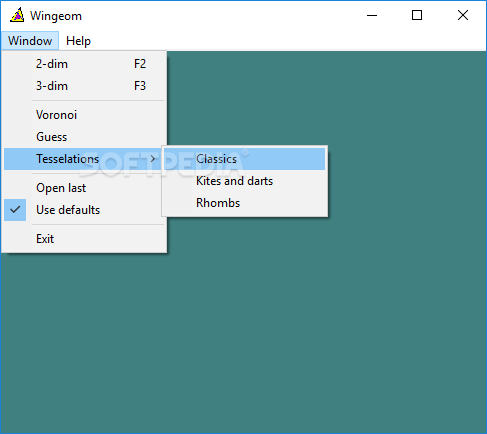Screen dimensions: 487x434
Task: Minimize the Wingeom window
Action: tap(372, 15)
